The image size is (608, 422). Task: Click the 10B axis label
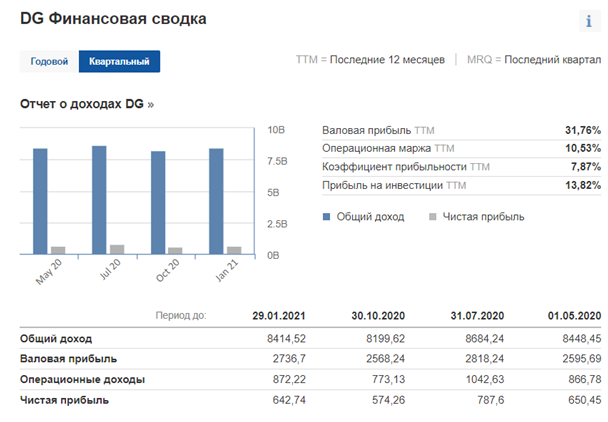point(276,130)
